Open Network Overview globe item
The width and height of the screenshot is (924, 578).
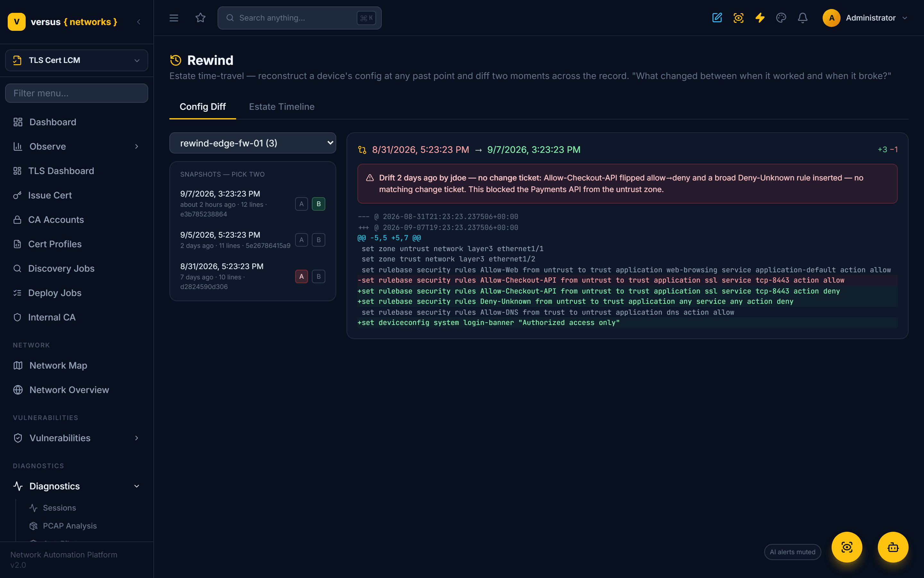pyautogui.click(x=76, y=390)
